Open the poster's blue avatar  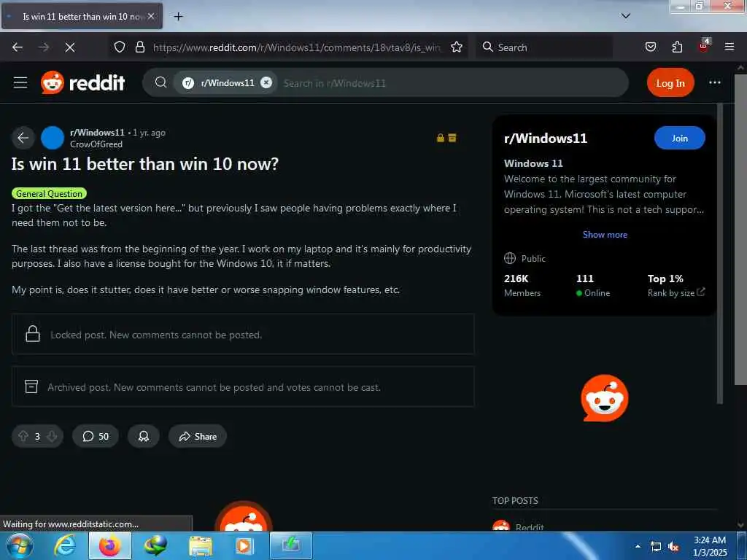[53, 138]
